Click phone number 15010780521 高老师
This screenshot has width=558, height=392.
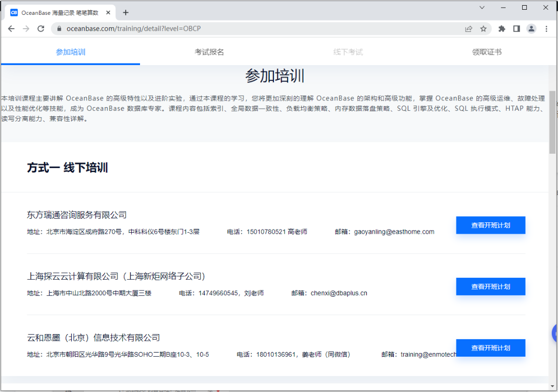tap(276, 232)
